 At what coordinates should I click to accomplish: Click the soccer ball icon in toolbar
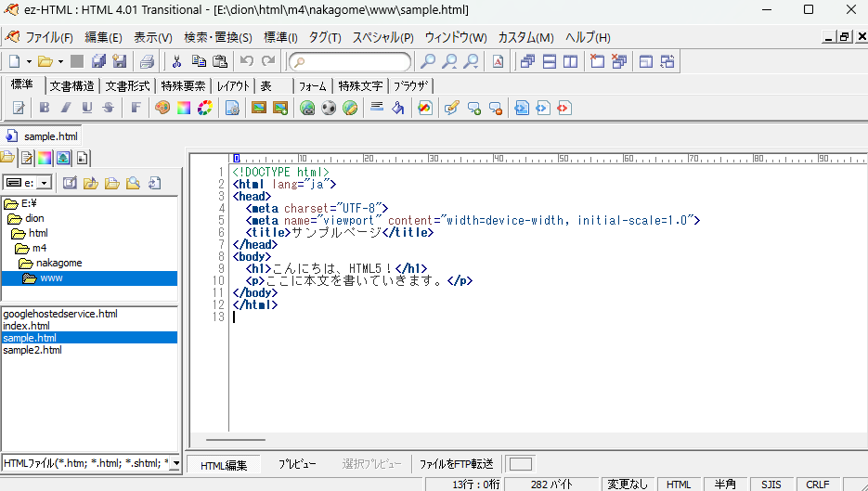pyautogui.click(x=329, y=108)
